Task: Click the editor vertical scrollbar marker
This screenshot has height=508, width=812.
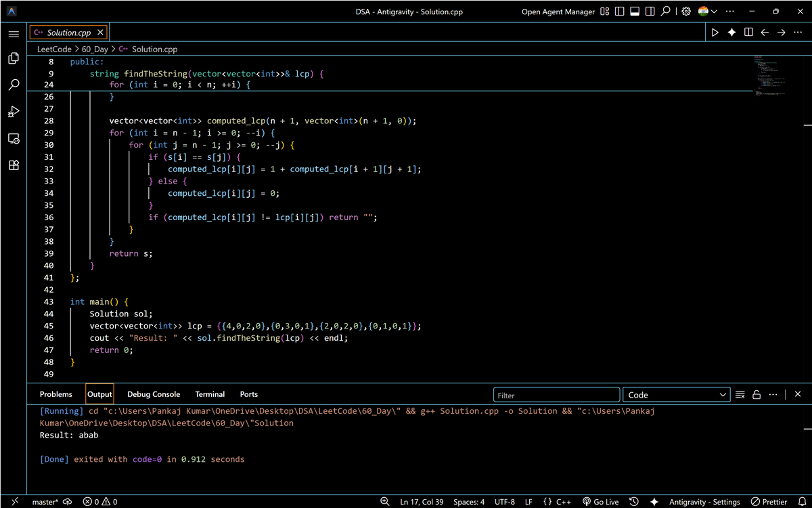Action: (x=807, y=125)
